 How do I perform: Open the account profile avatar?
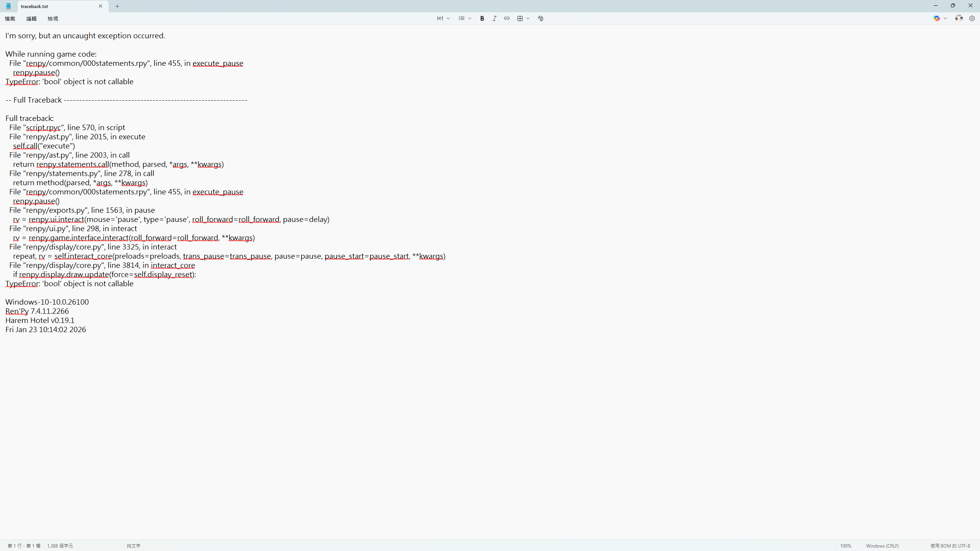click(x=959, y=18)
